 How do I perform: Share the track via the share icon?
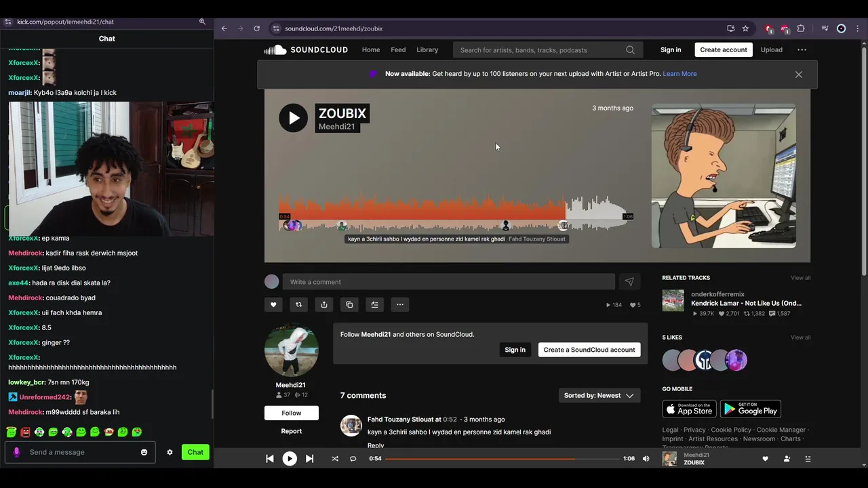click(324, 304)
